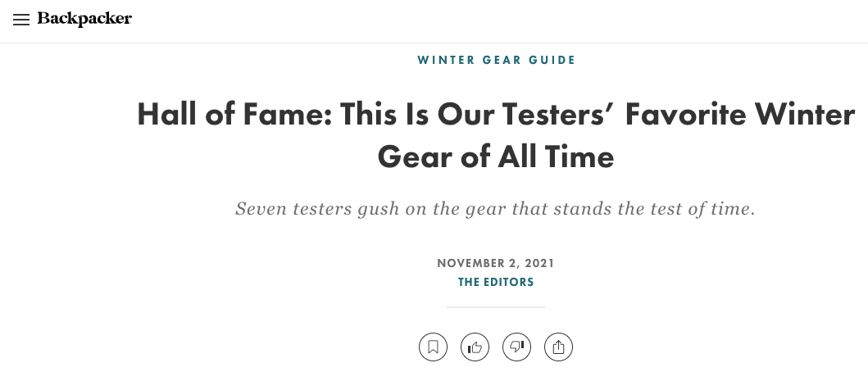
Task: Toggle the thumbs up like button
Action: [x=475, y=347]
